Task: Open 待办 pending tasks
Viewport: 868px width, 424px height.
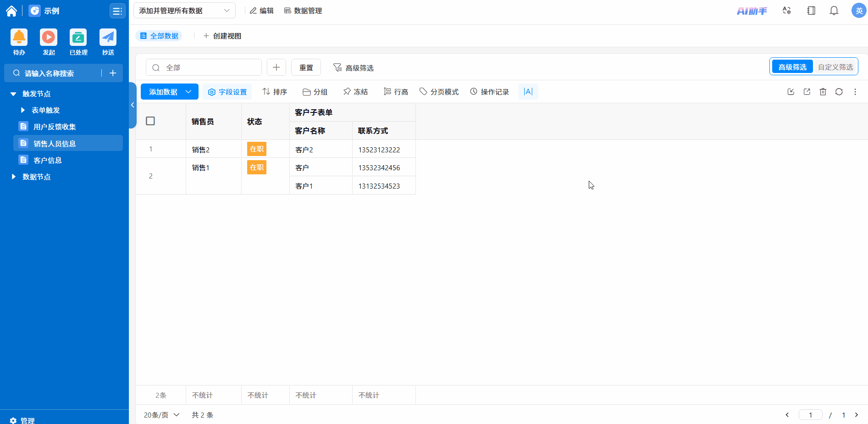Action: pos(19,42)
